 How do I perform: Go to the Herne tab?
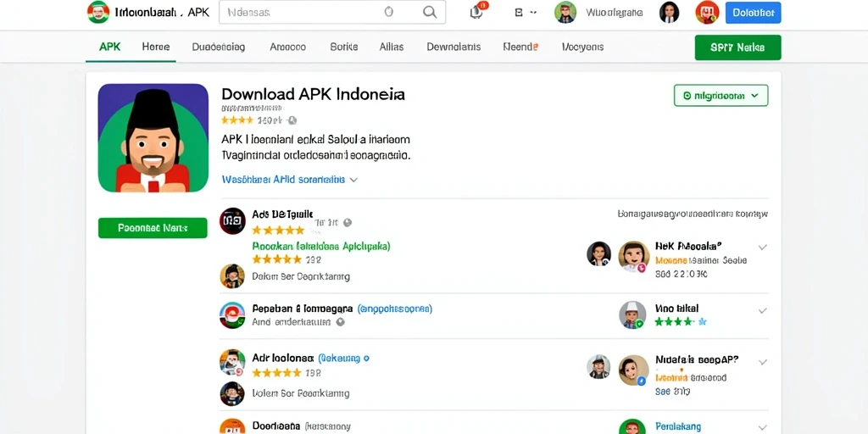click(156, 47)
